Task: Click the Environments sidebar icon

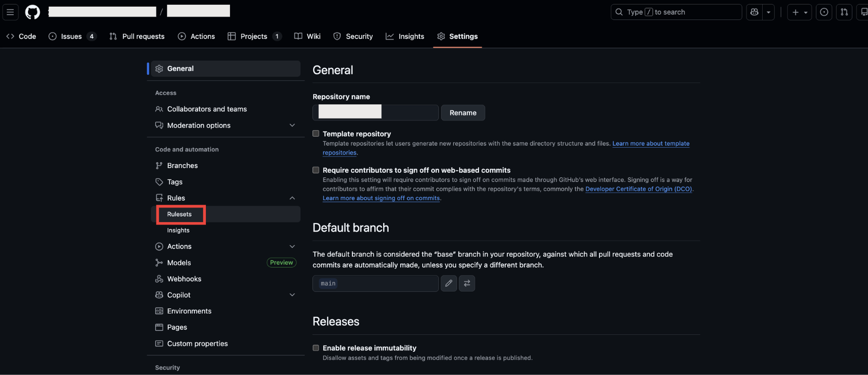Action: click(159, 311)
